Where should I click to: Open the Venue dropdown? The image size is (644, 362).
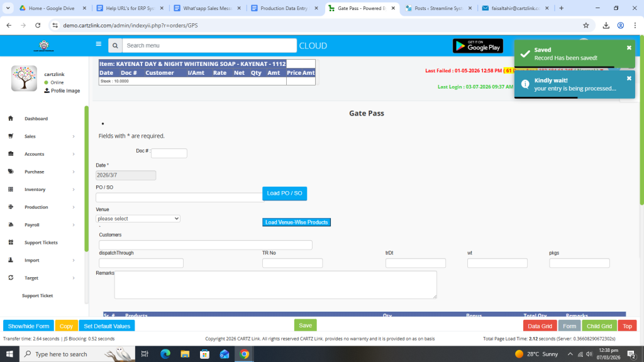138,219
